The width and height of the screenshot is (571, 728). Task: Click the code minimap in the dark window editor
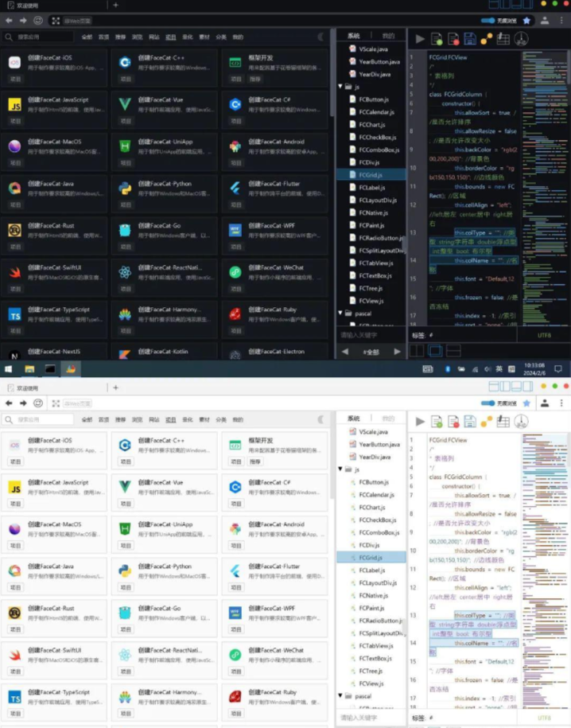tap(544, 188)
